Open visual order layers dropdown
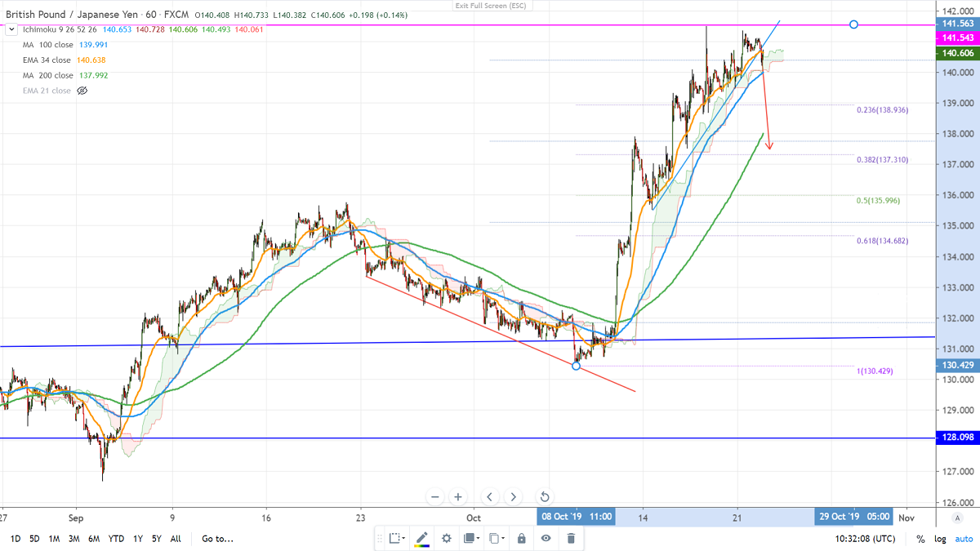This screenshot has width=980, height=551. (x=472, y=538)
